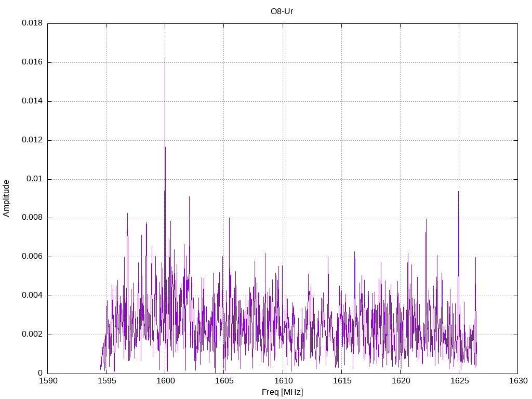The width and height of the screenshot is (532, 399).
Task: Click the 0 y-axis tick label
Action: click(41, 373)
